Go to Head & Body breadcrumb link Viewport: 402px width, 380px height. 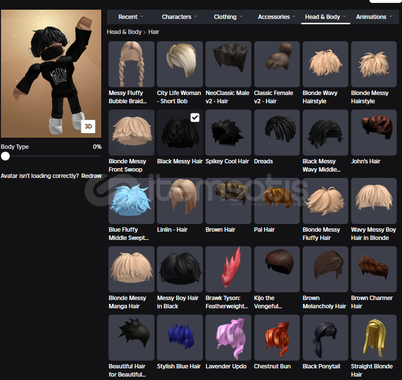[x=124, y=32]
